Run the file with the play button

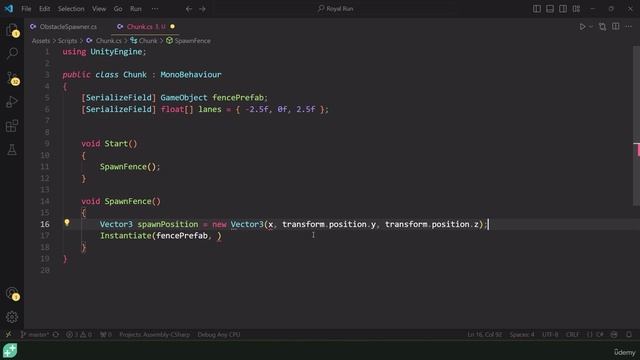(582, 27)
